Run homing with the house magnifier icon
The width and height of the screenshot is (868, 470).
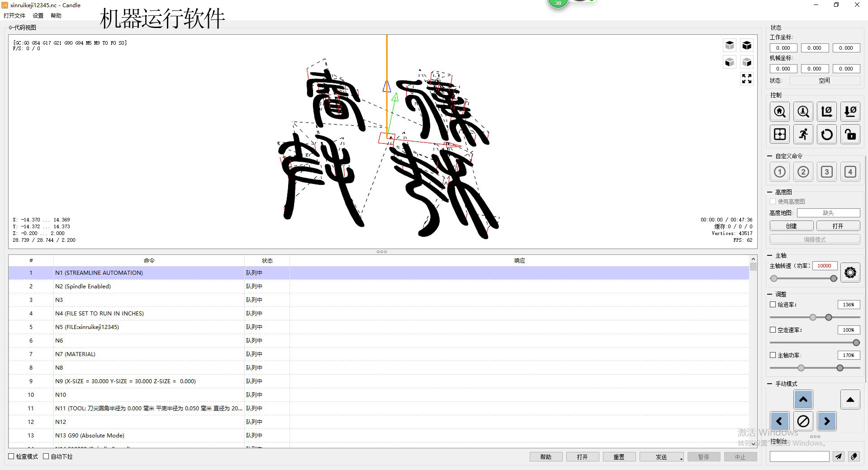780,112
